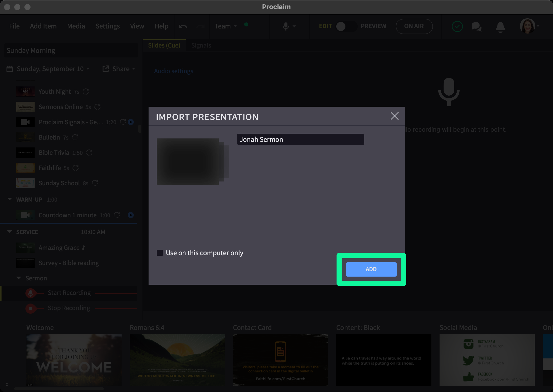The image size is (553, 392).
Task: Open the Help menu
Action: pyautogui.click(x=162, y=26)
